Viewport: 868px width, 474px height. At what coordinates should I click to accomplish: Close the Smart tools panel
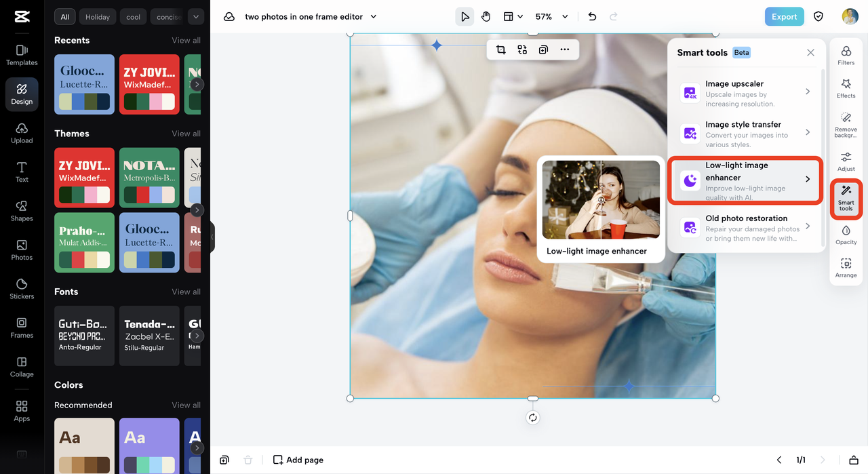810,52
